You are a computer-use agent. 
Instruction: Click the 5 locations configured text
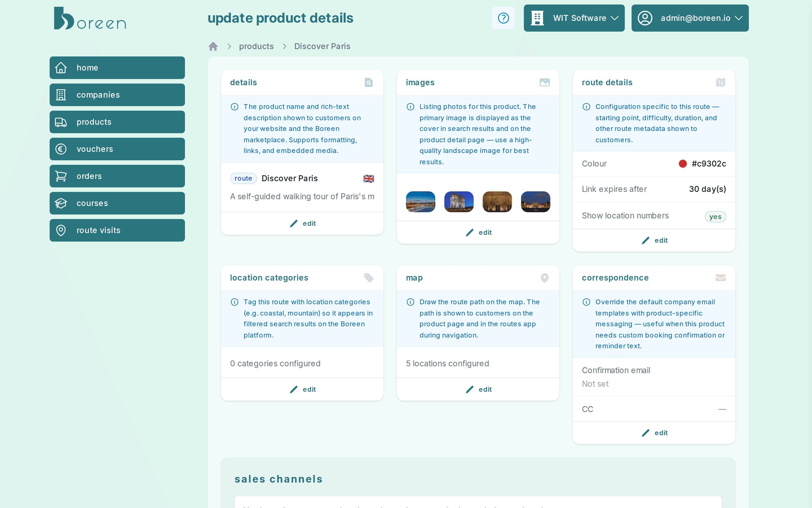tap(447, 364)
